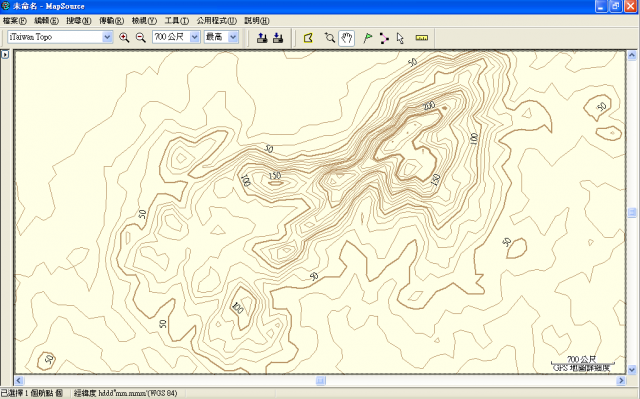
Task: Select the map tool icon
Action: click(x=308, y=38)
